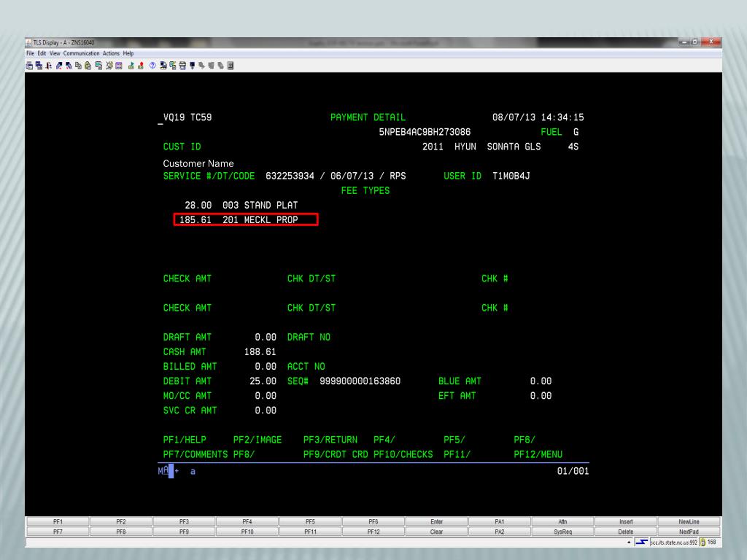Click the PF4 keypad button
Screen dimensions: 747x560
247,522
